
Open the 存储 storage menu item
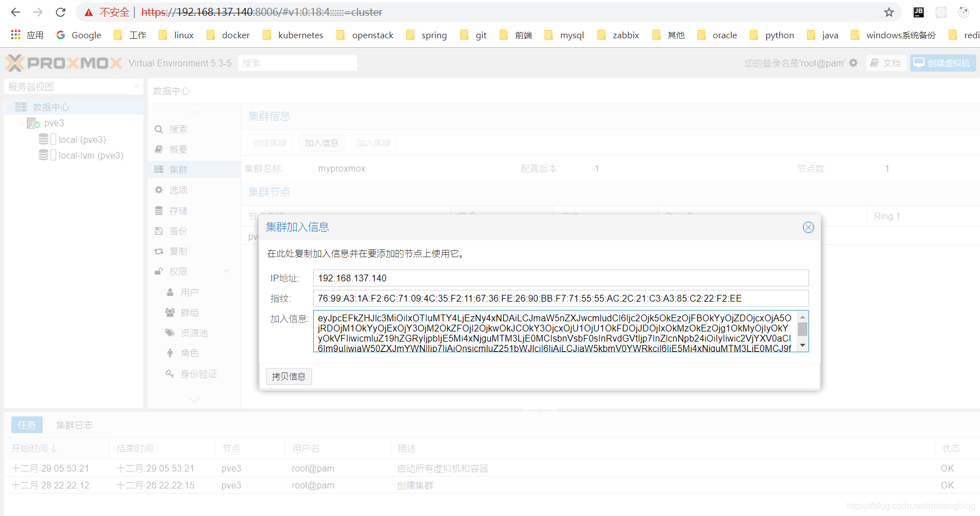194,210
